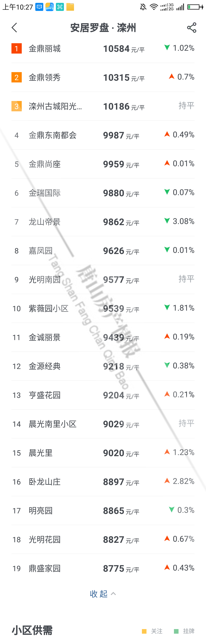This screenshot has height=644, width=206.
Task: Tap the Wi-Fi icon in status bar
Action: (x=154, y=7)
